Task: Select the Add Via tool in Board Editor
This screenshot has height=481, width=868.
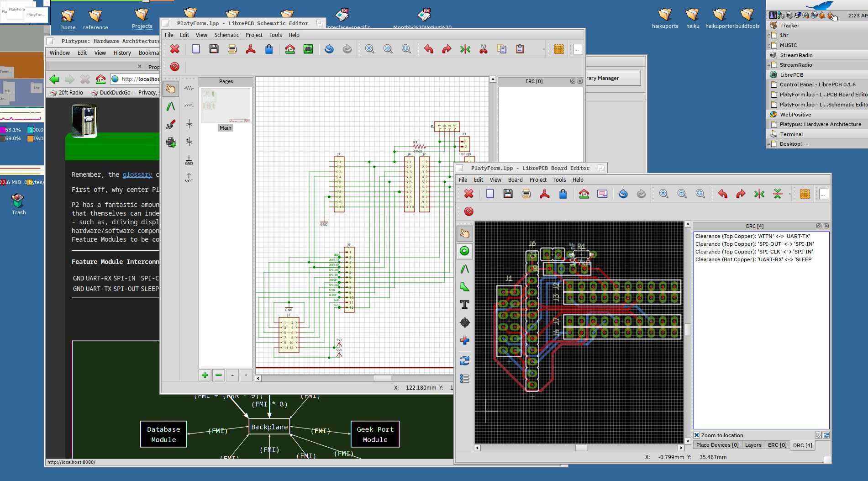Action: (464, 251)
